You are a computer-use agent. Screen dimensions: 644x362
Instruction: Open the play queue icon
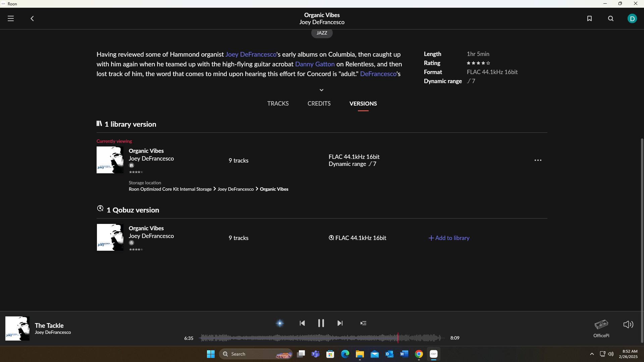[x=363, y=323]
